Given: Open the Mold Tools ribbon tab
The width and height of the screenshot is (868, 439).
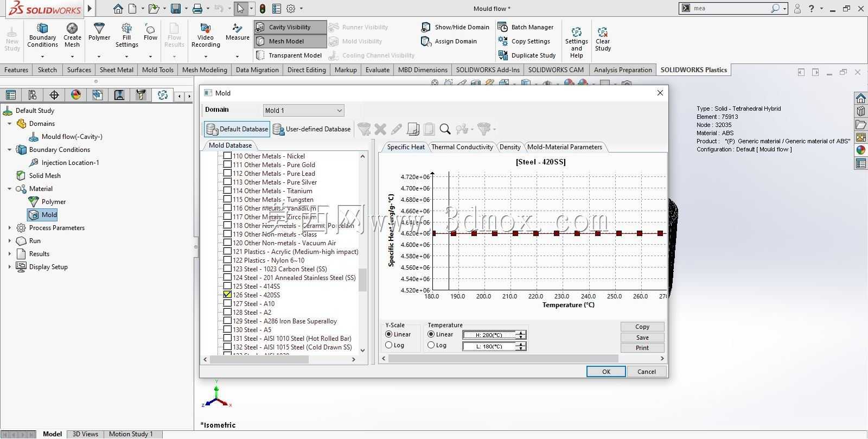Looking at the screenshot, I should [x=157, y=69].
